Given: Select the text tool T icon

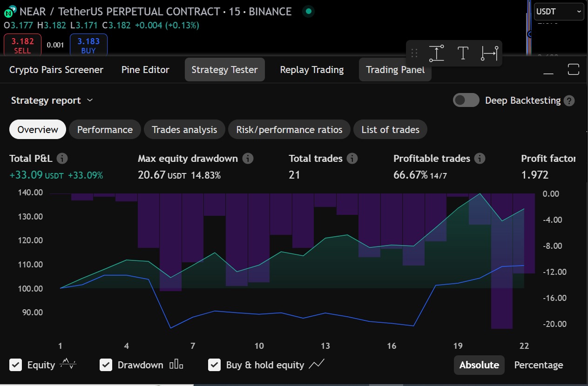Looking at the screenshot, I should [463, 53].
